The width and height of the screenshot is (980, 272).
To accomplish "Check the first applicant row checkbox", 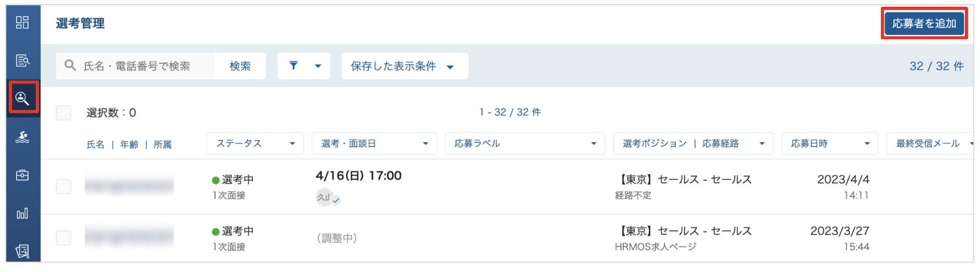I will (64, 186).
